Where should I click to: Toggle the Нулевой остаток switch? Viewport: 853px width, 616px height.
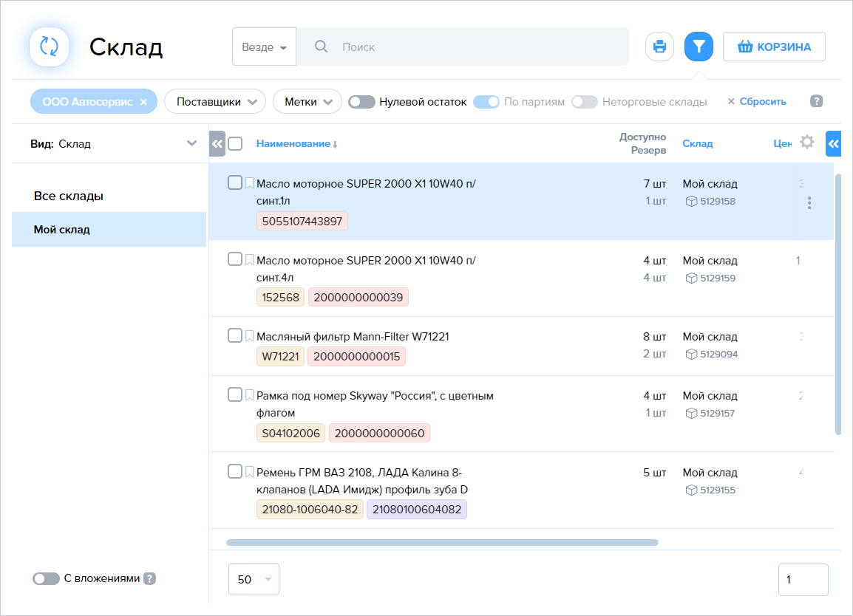click(x=361, y=102)
